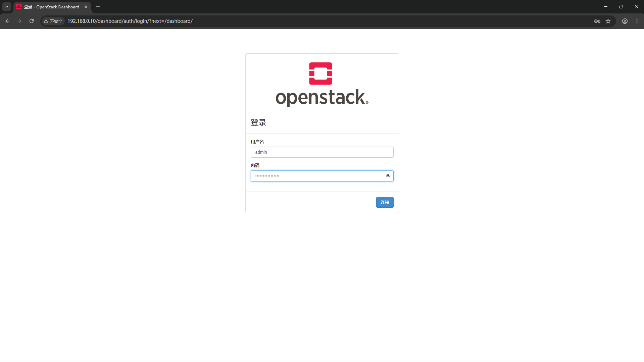The width and height of the screenshot is (644, 362).
Task: Open the 不安全 site info indicator
Action: coord(53,21)
